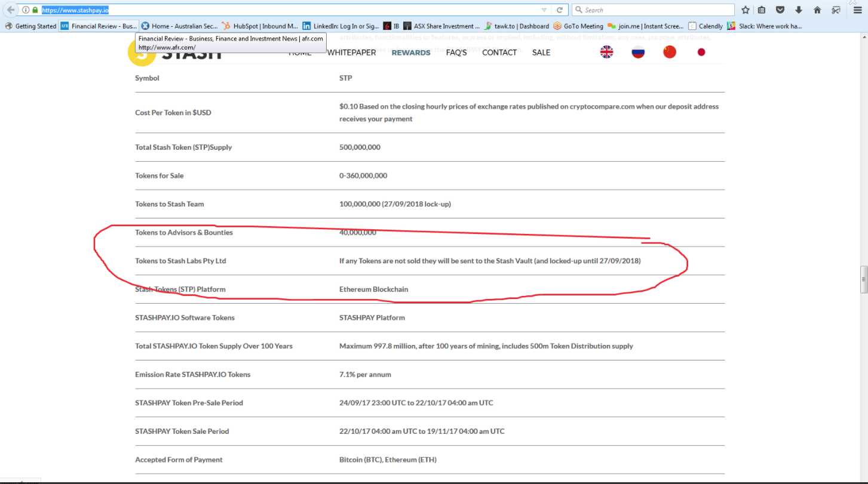The width and height of the screenshot is (868, 484).
Task: Click the screenshot scissors toolbar icon
Action: (836, 10)
